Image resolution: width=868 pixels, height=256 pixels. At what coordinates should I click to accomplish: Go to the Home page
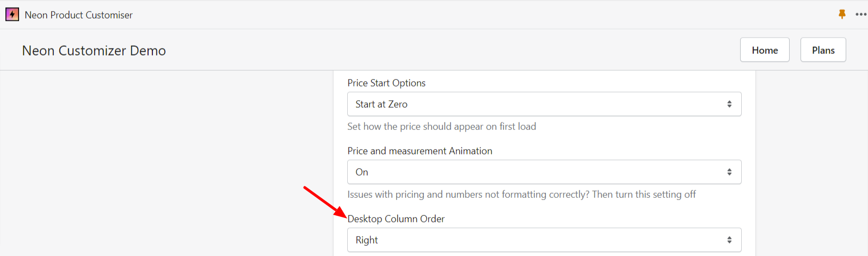(765, 50)
